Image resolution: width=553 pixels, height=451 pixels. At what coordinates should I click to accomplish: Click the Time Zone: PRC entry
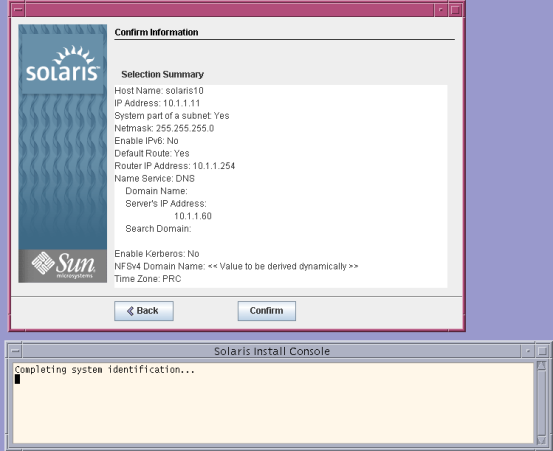tap(147, 279)
